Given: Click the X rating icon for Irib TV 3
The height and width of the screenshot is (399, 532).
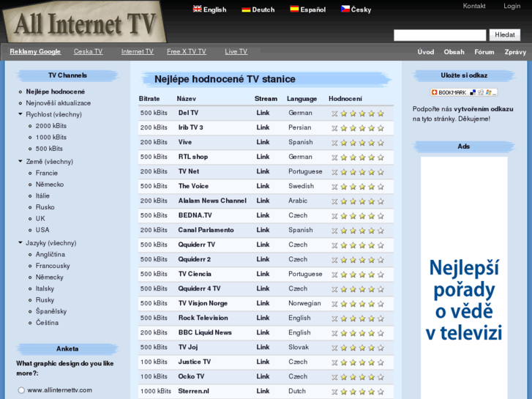Looking at the screenshot, I should pos(334,128).
